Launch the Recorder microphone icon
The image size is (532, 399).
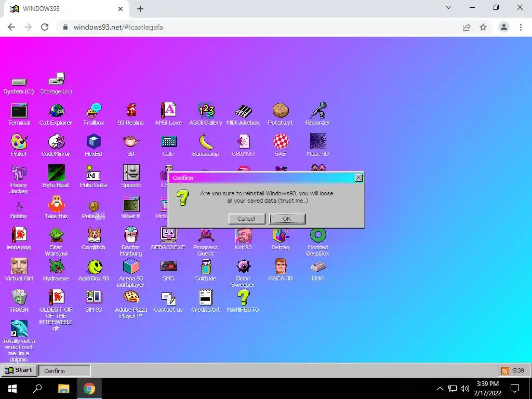click(318, 111)
